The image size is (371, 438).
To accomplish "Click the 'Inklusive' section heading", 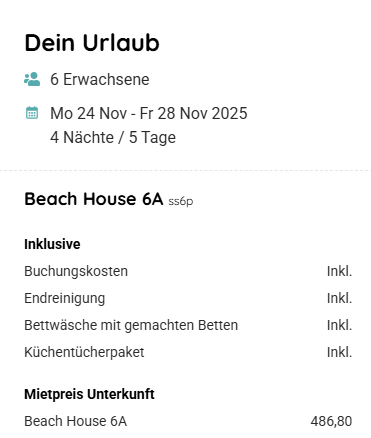I will point(52,244).
